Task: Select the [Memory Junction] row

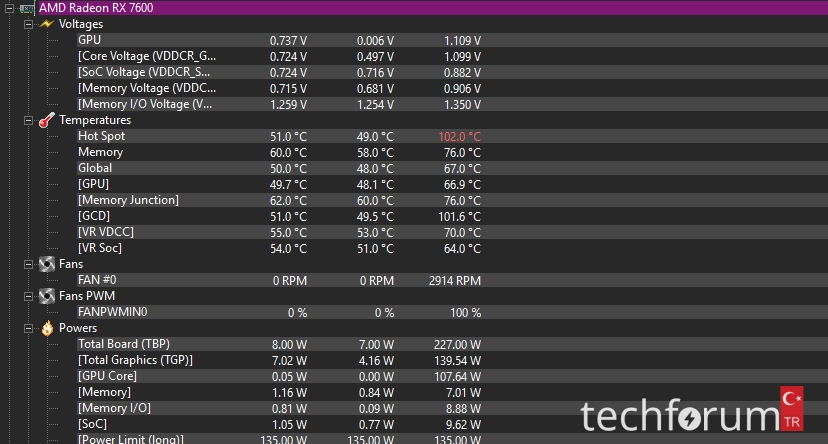Action: coord(452,200)
